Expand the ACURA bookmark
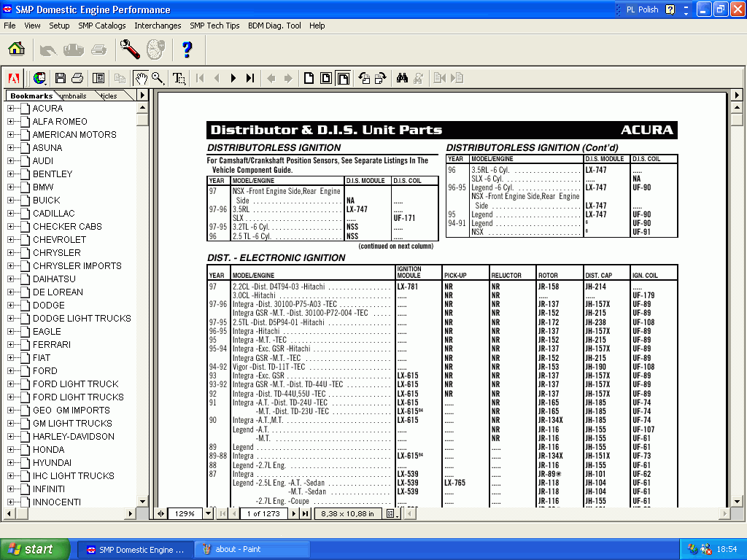Viewport: 747px width, 560px height. [10, 109]
